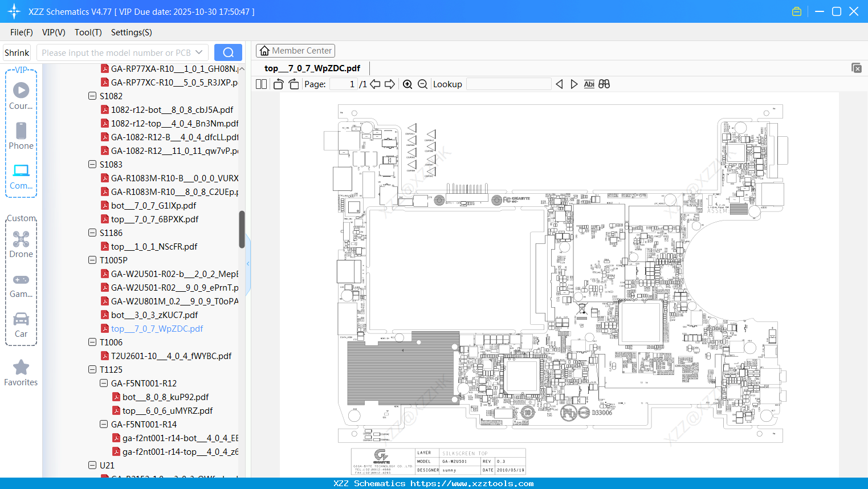
Task: Find next lookup match
Action: [x=574, y=84]
